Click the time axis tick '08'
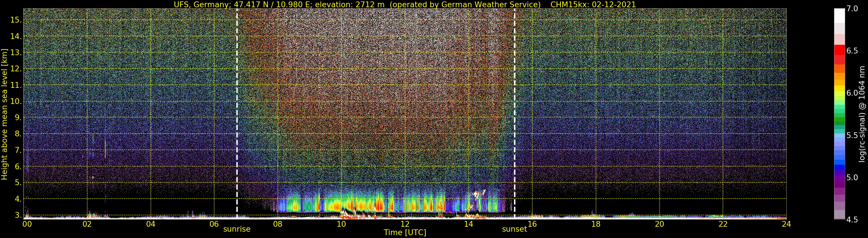The image size is (868, 238). pyautogui.click(x=278, y=224)
